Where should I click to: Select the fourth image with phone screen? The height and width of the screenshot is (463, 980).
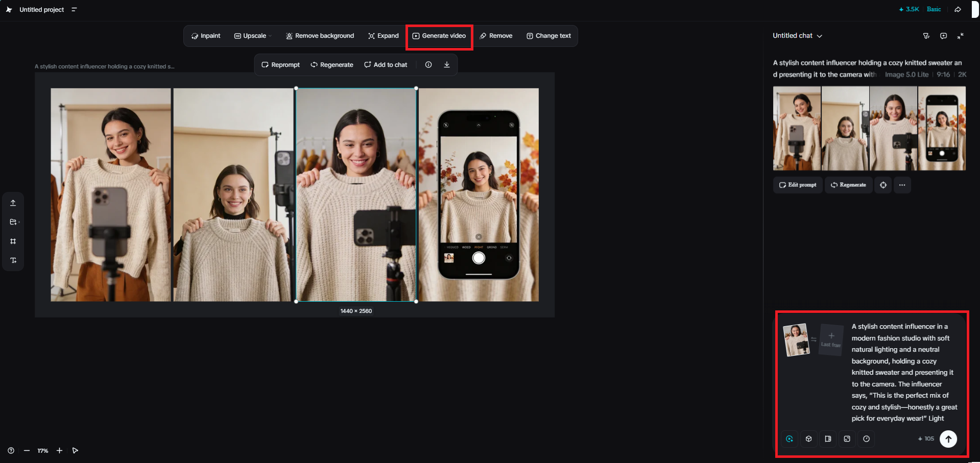click(479, 194)
